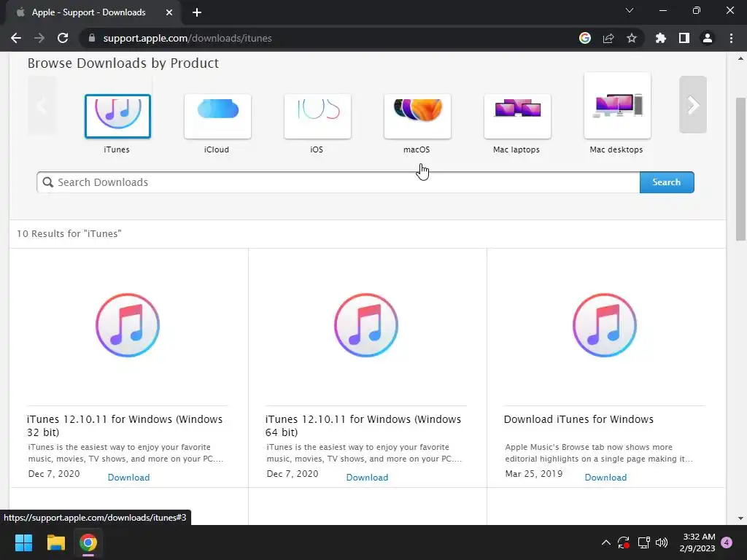Close the Apple Support Downloads tab
This screenshot has height=560, width=747.
coord(169,12)
